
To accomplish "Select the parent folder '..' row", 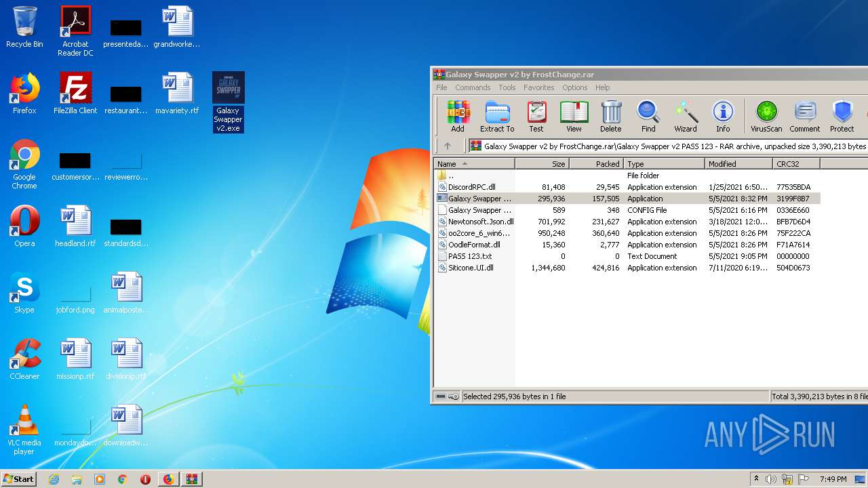I will 627,176.
